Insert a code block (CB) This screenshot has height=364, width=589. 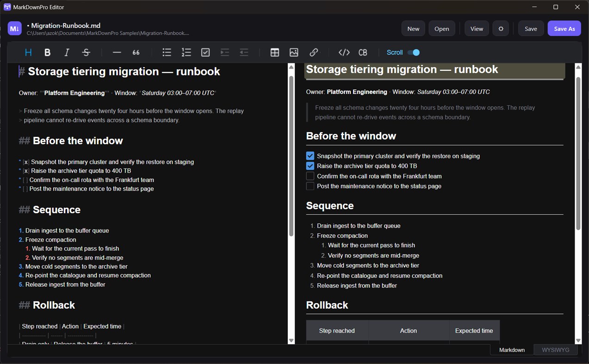coord(363,52)
